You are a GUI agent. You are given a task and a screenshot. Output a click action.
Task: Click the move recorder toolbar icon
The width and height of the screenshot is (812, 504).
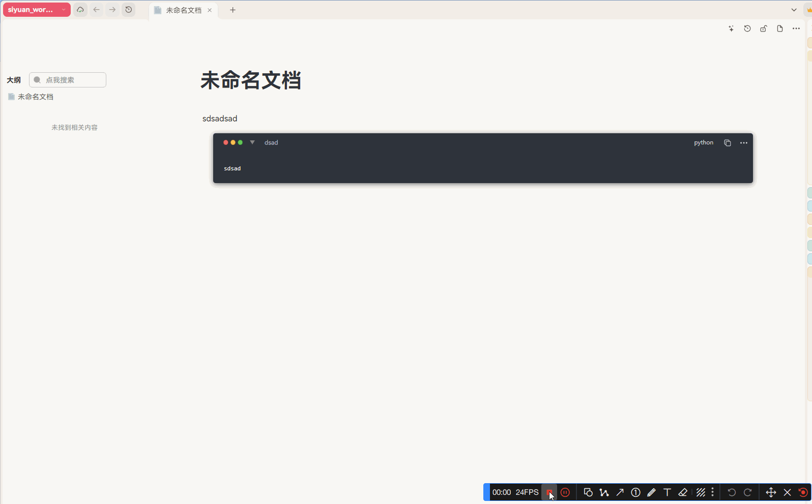[771, 492]
